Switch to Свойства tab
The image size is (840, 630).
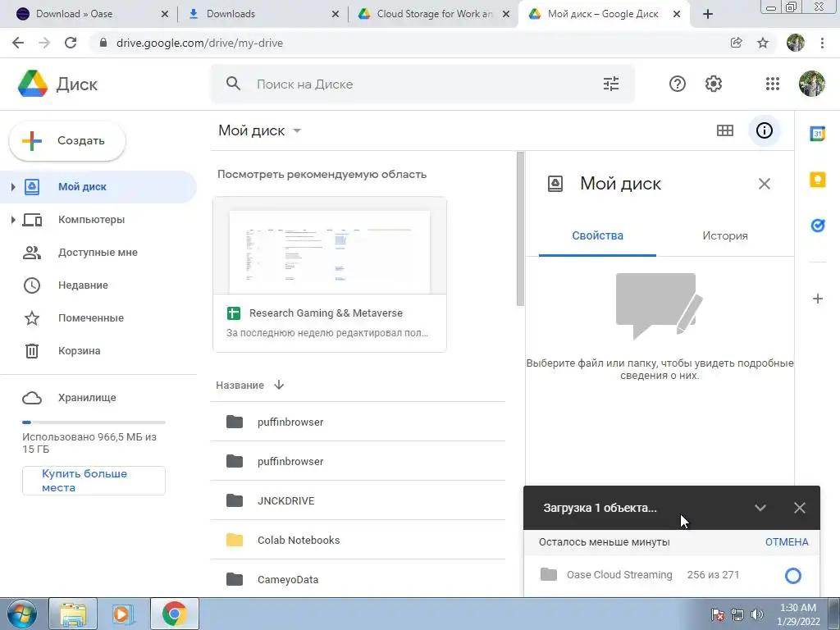click(597, 235)
